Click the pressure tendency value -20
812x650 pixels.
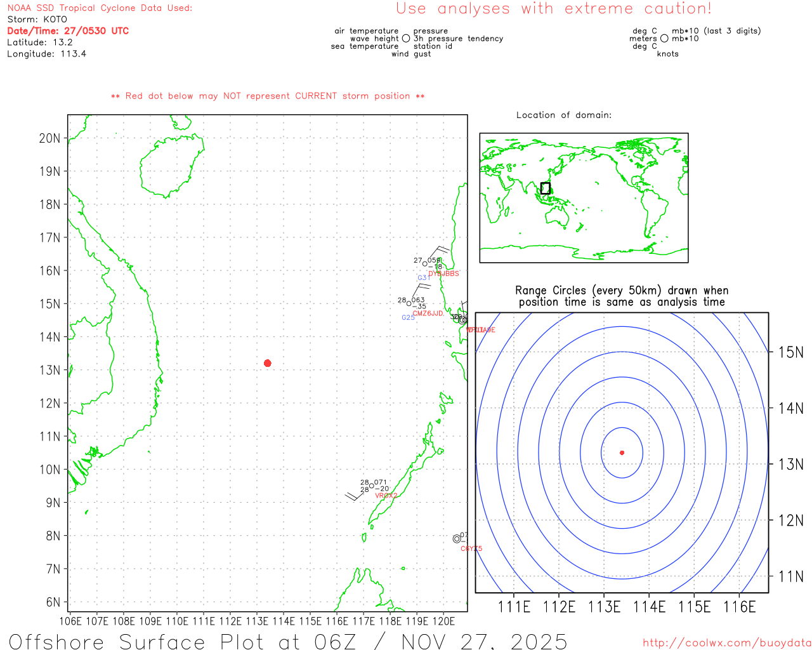pos(382,489)
